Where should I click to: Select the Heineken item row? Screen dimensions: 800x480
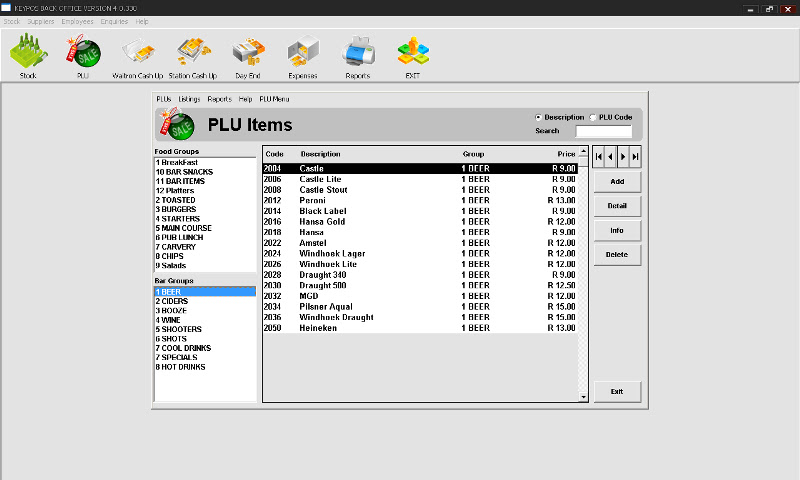coord(420,328)
